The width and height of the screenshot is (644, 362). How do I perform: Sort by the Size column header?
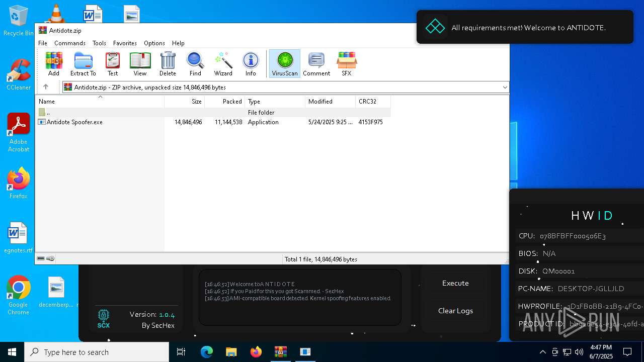[x=185, y=102]
